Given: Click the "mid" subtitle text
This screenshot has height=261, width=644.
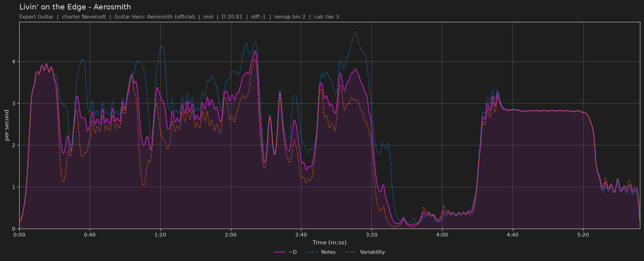Looking at the screenshot, I should click(x=208, y=17).
